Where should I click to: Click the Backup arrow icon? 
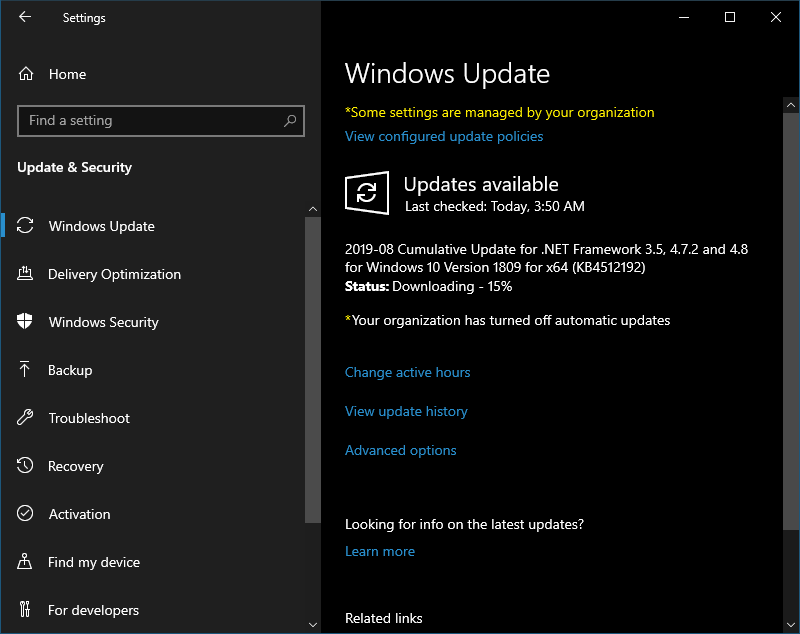(x=24, y=370)
